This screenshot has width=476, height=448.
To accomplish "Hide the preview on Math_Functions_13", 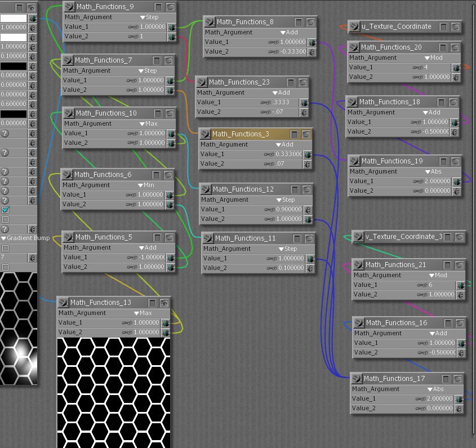I will click(164, 303).
